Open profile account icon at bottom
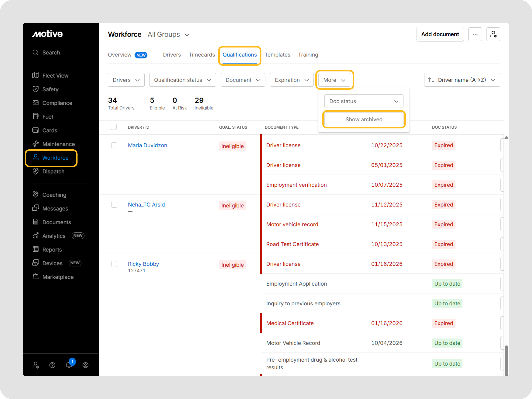The width and height of the screenshot is (532, 399). pyautogui.click(x=85, y=365)
